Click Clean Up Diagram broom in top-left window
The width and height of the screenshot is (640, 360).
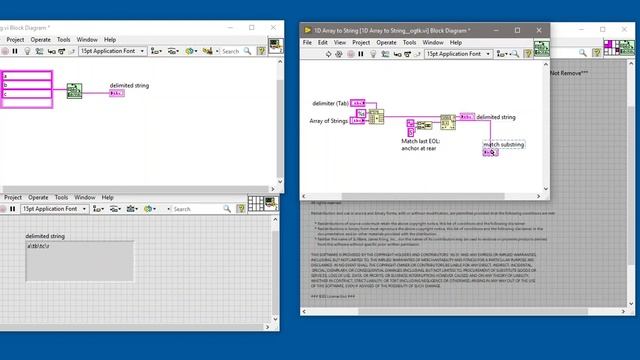click(x=207, y=51)
